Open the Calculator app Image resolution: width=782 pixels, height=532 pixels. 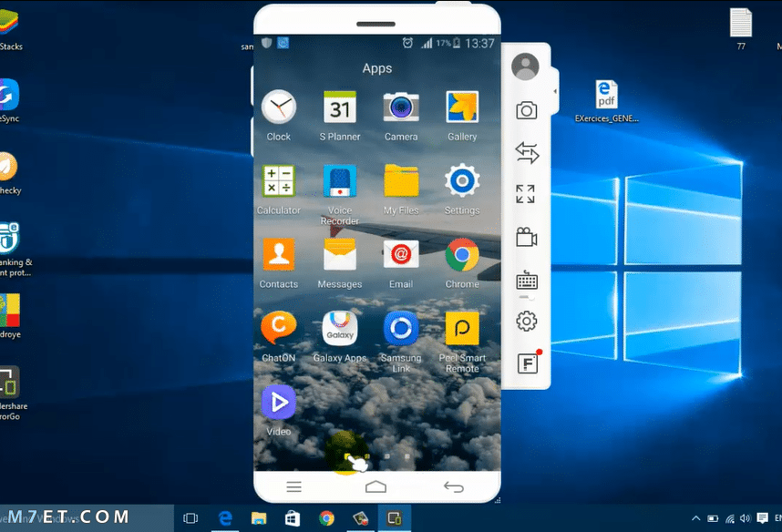point(278,180)
